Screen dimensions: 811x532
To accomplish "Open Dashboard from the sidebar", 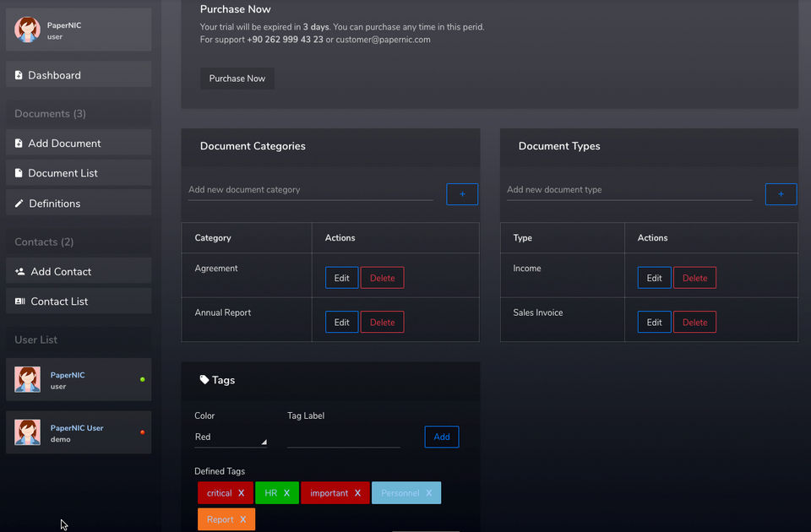I will [x=79, y=75].
